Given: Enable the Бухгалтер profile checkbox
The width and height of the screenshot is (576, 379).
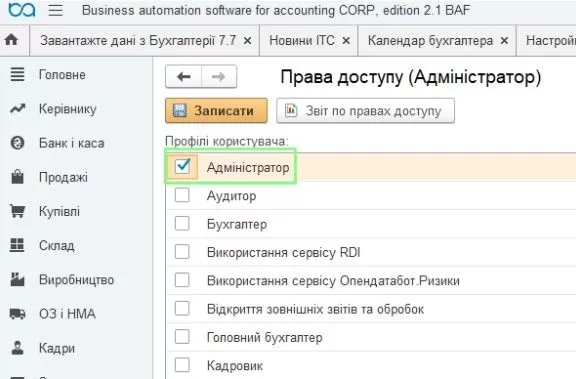Looking at the screenshot, I should pos(182,223).
